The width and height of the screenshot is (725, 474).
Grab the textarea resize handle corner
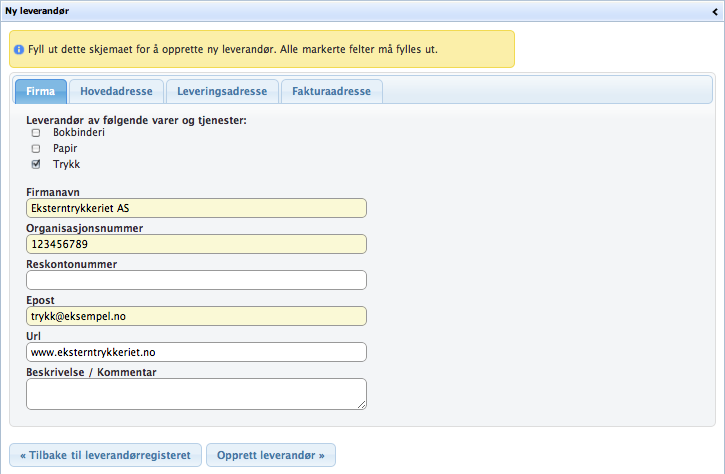point(362,405)
